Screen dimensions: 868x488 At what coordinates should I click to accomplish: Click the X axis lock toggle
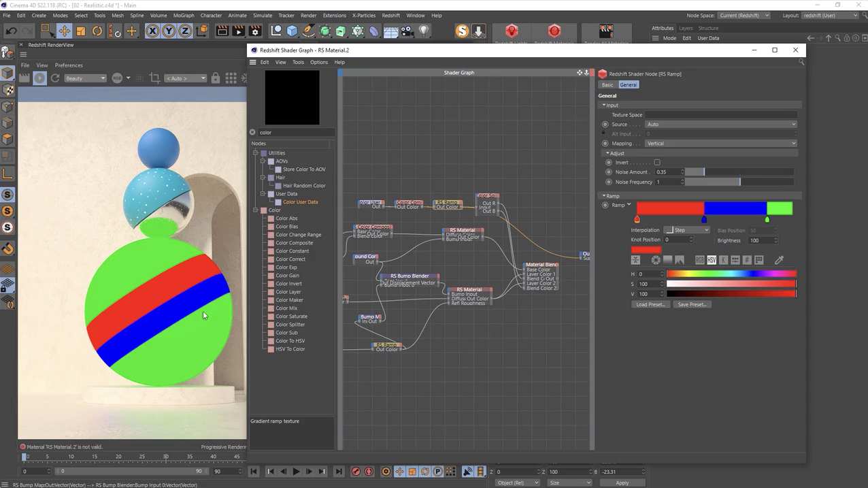pyautogui.click(x=152, y=31)
